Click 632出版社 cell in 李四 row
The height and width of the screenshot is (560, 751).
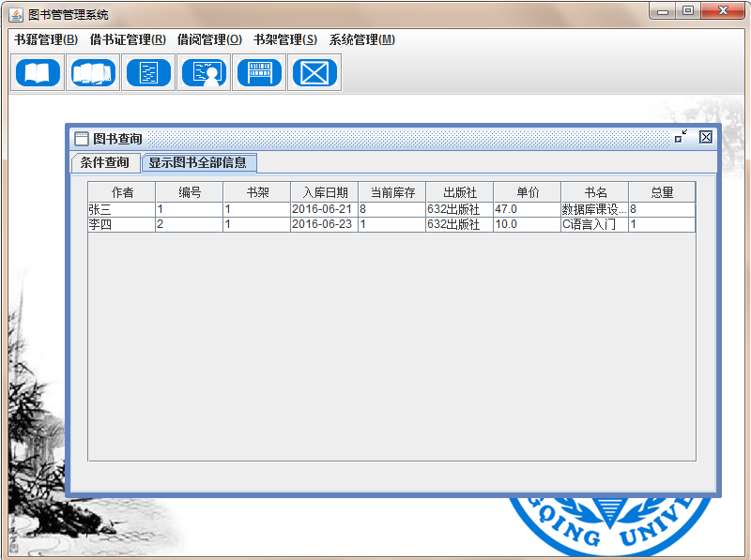click(459, 224)
